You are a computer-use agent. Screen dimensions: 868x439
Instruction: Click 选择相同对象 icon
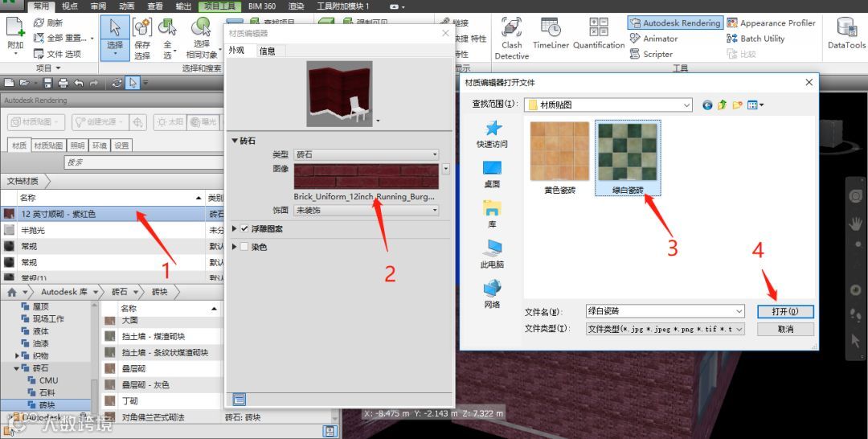[201, 27]
